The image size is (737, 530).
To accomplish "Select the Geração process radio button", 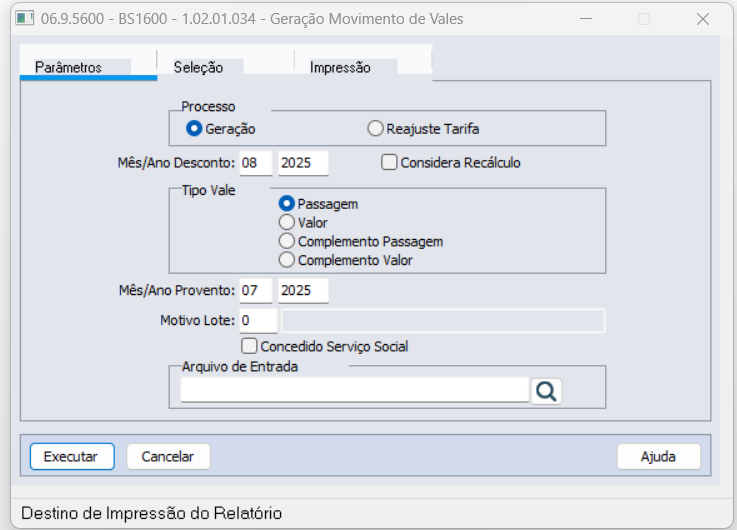I will coord(194,128).
